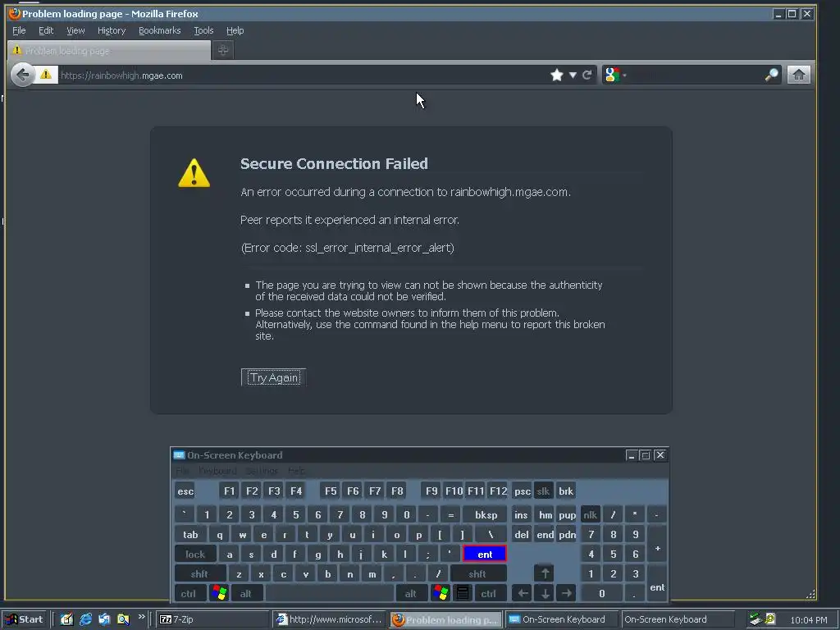
Task: Open the Firefox Help menu
Action: (x=235, y=30)
